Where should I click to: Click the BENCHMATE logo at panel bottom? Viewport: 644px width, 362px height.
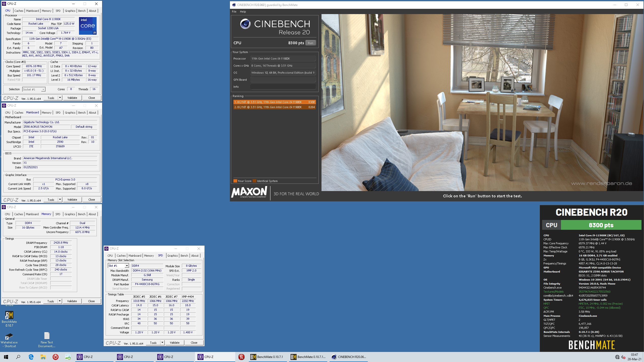591,345
